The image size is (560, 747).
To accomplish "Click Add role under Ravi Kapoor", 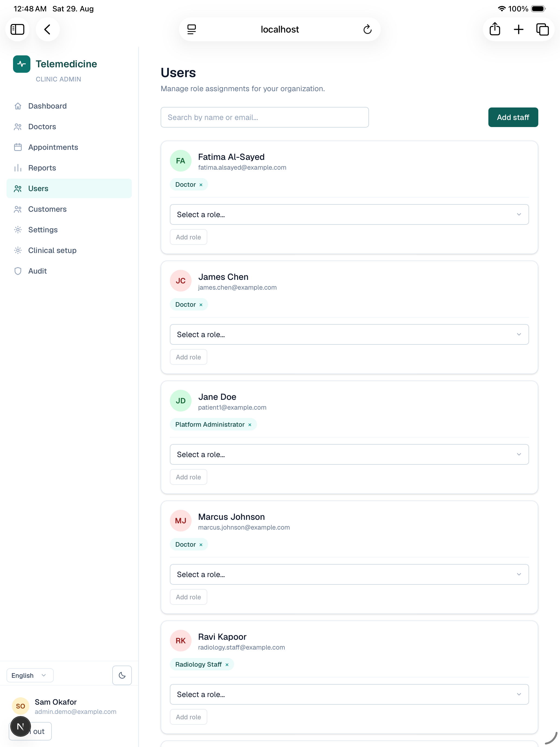I will (x=188, y=717).
